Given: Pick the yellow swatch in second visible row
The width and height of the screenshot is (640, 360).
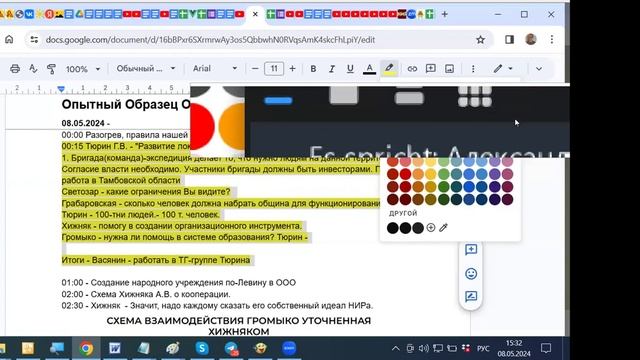Looking at the screenshot, I should (x=431, y=174).
